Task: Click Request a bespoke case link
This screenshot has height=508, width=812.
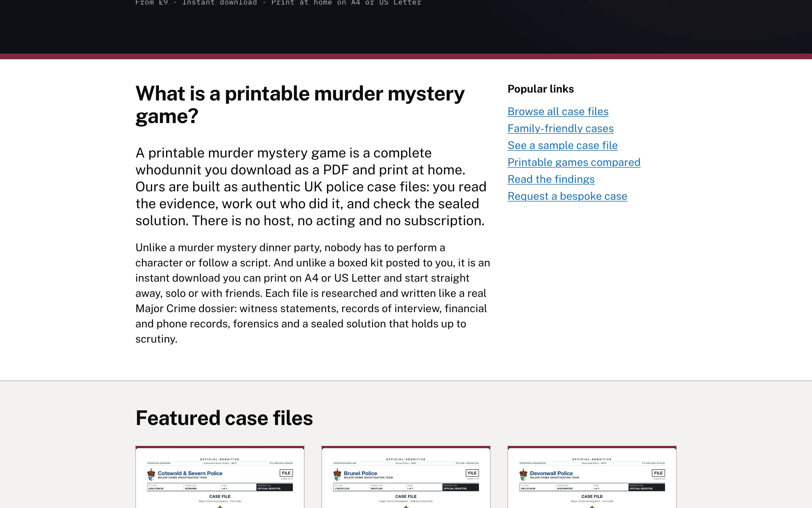Action: 567,196
